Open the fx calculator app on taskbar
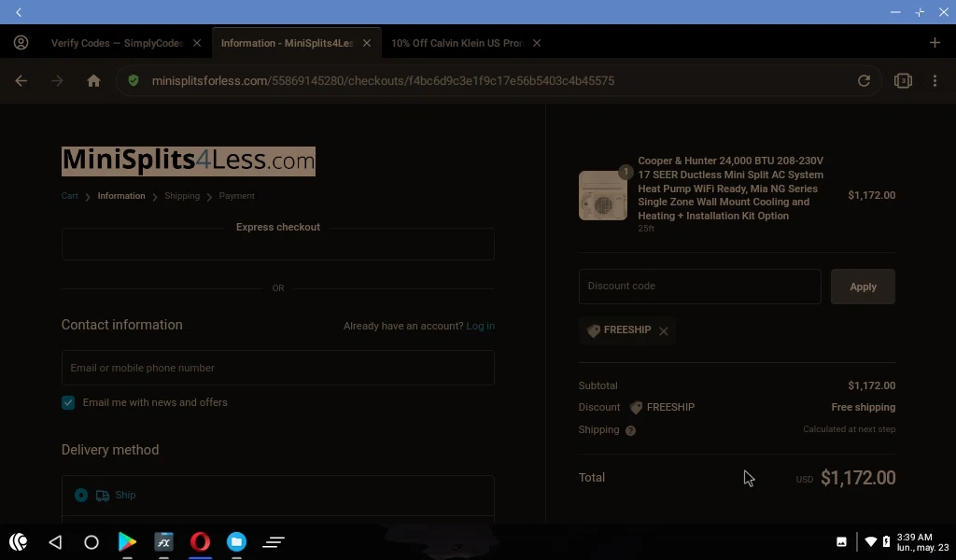This screenshot has width=956, height=560. click(163, 541)
